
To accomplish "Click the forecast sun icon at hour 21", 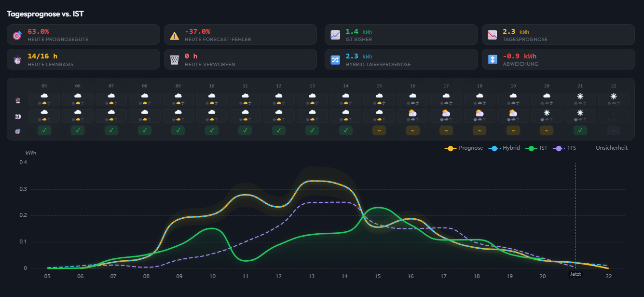I will [x=580, y=97].
